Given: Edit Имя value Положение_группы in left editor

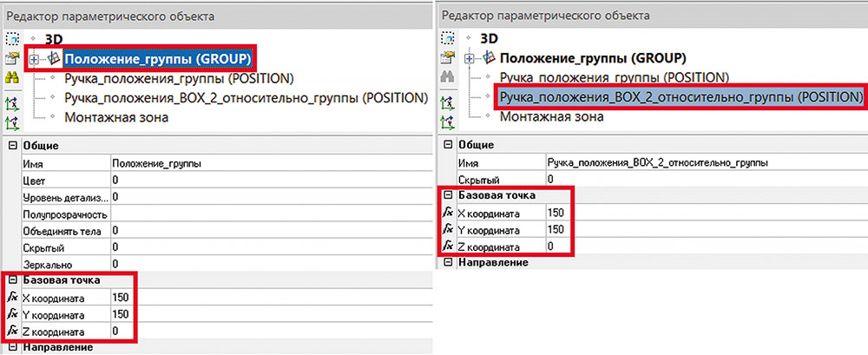Looking at the screenshot, I should (x=270, y=164).
